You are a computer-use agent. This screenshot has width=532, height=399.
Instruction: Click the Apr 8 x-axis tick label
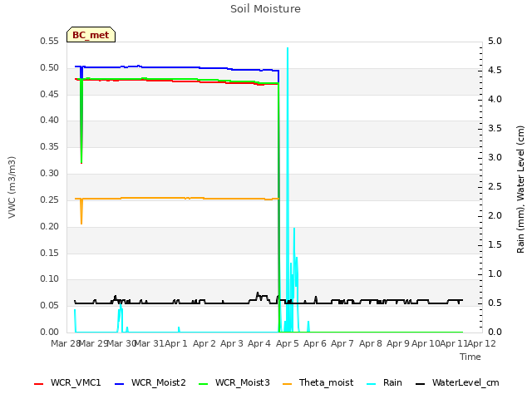click(371, 343)
